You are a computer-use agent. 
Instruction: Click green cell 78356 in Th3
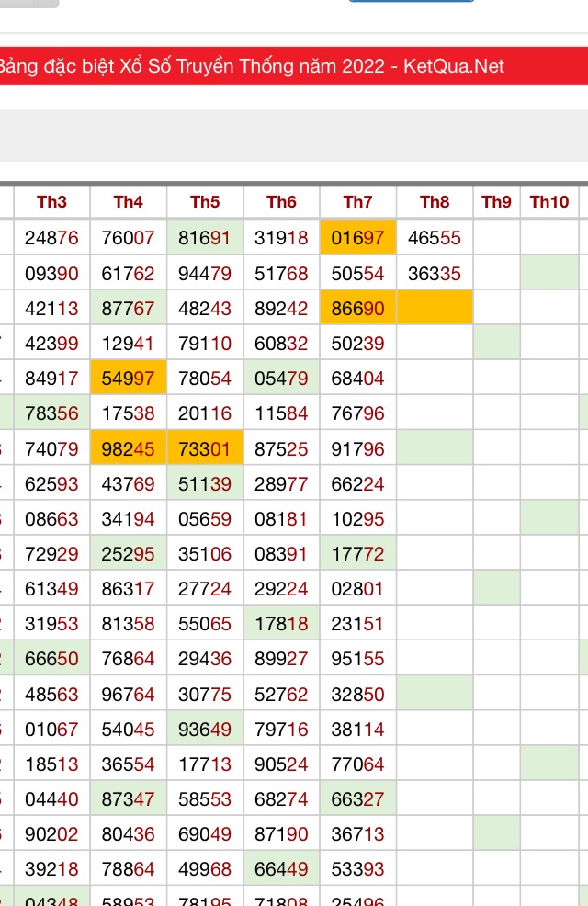52,413
